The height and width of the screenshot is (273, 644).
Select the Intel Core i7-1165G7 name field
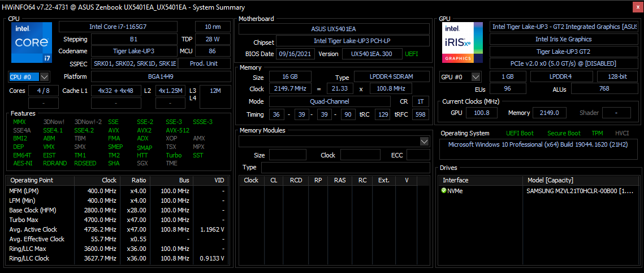(118, 27)
